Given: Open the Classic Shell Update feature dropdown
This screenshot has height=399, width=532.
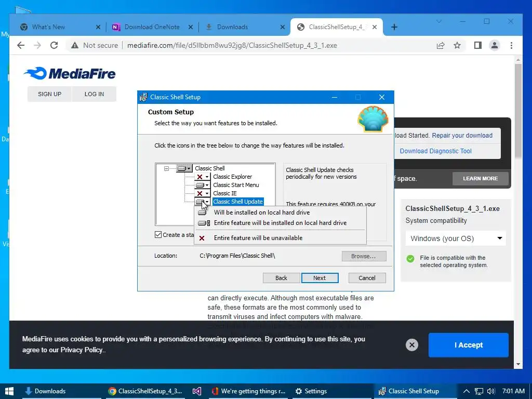Looking at the screenshot, I should pos(203,202).
